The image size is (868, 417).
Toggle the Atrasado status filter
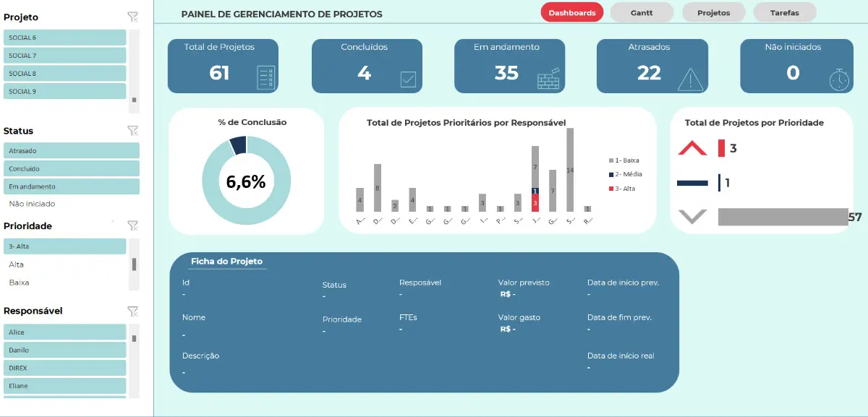[72, 150]
